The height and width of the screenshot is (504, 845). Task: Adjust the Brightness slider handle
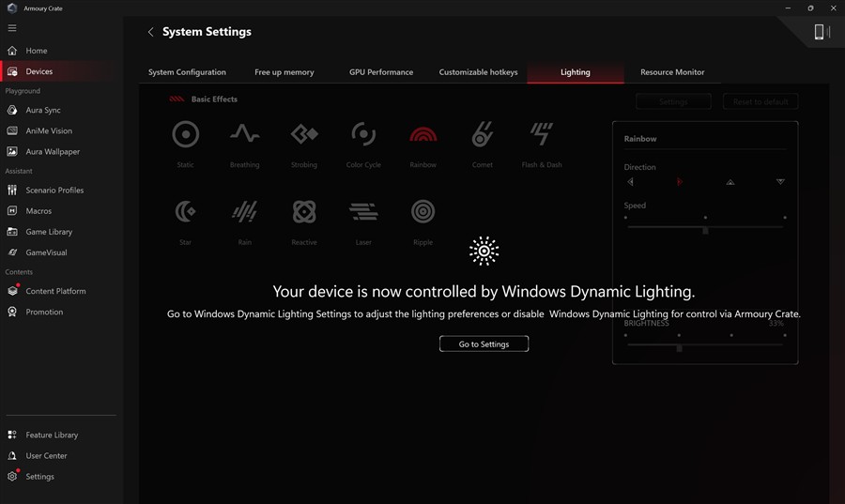point(679,348)
